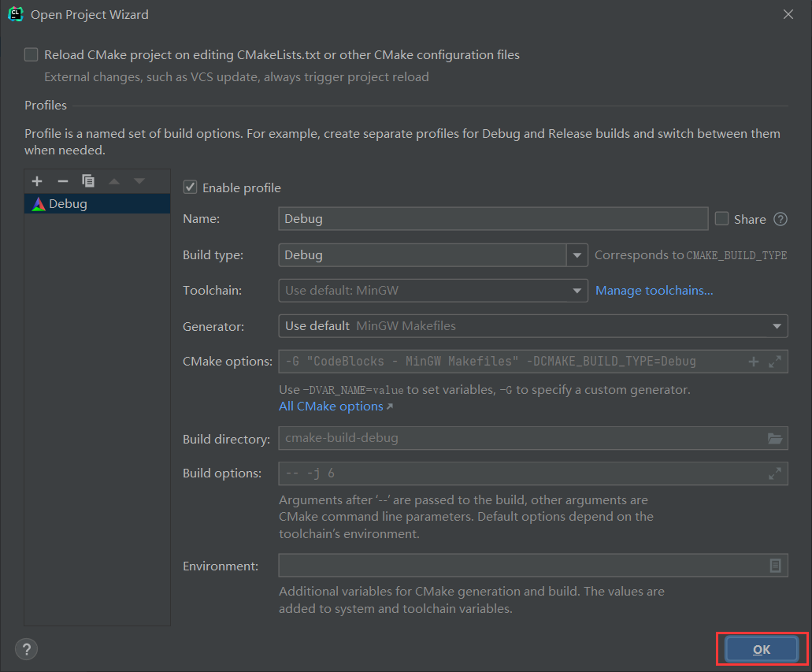Toggle Reload CMake project on editing checkbox
Image resolution: width=812 pixels, height=672 pixels.
[x=31, y=54]
